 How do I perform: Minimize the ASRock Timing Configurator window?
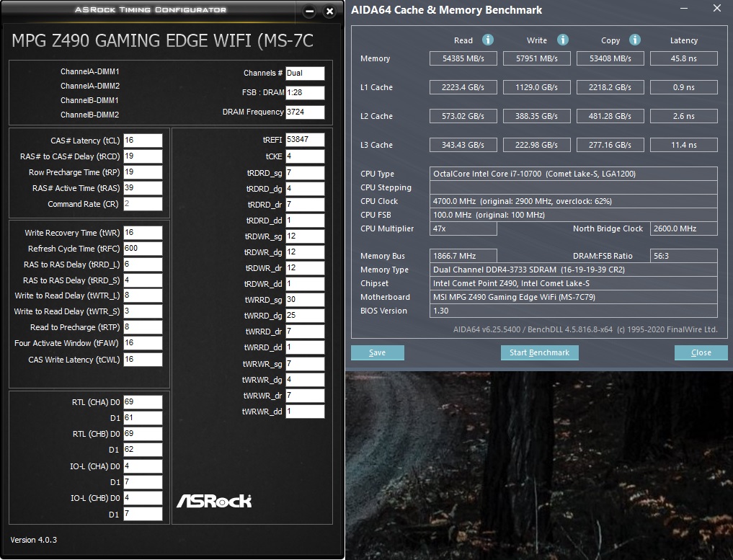click(x=309, y=12)
